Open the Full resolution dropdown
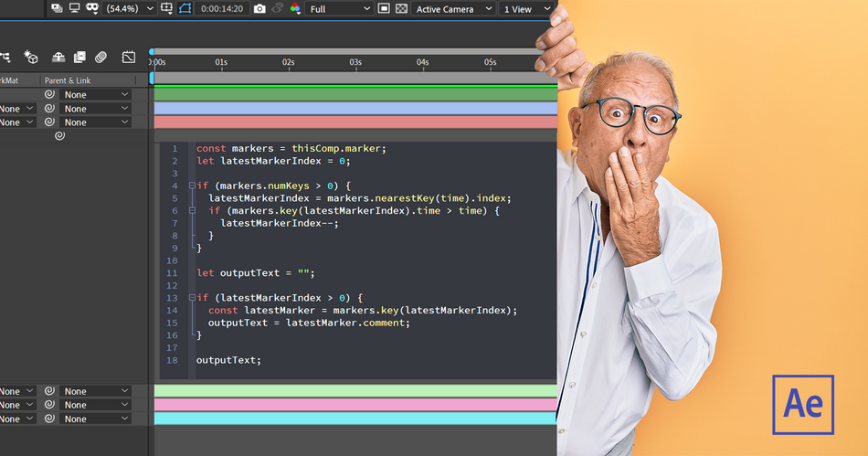Screen dimensions: 868x456 click(339, 9)
